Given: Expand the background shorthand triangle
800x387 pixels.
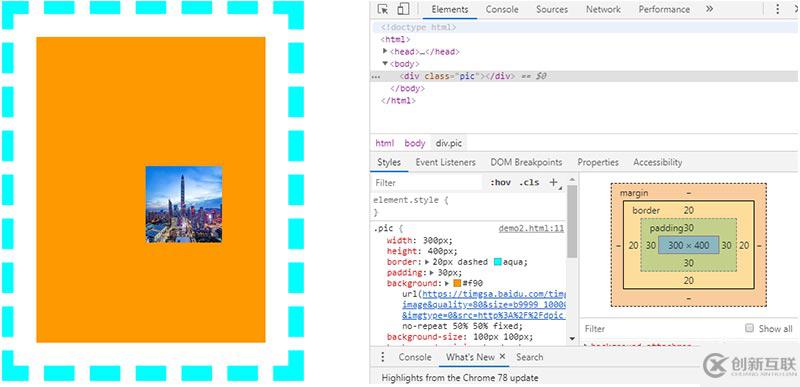Looking at the screenshot, I should pyautogui.click(x=447, y=283).
